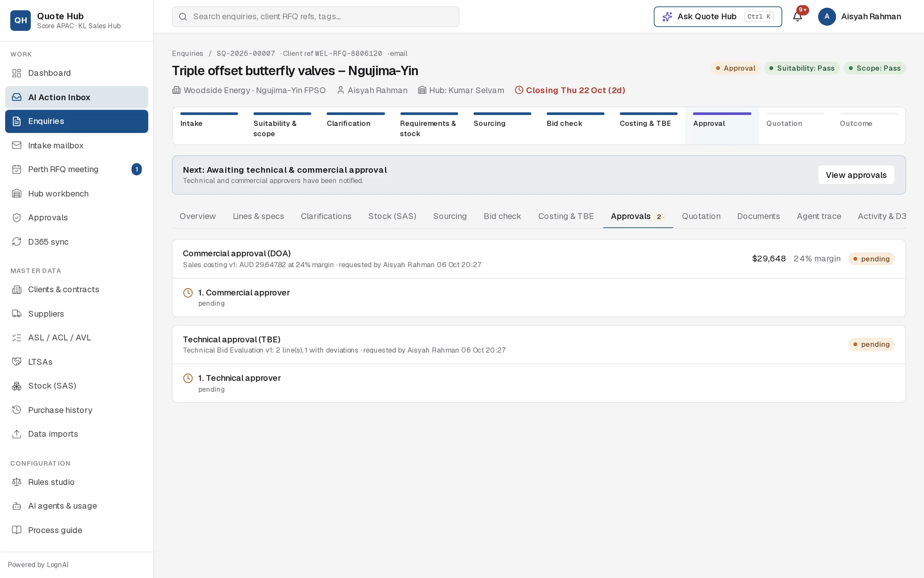
Task: Open notifications bell with 9+ badge
Action: pos(798,16)
